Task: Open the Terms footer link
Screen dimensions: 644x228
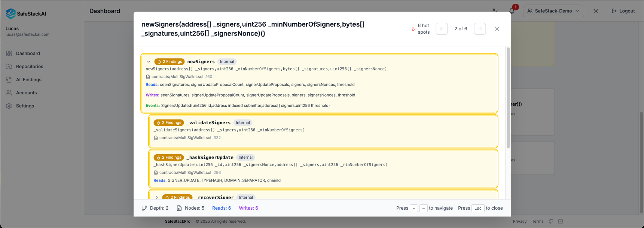Action: coord(538,222)
